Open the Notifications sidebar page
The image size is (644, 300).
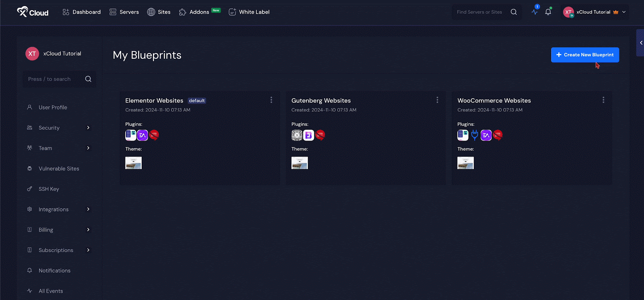coord(54,271)
